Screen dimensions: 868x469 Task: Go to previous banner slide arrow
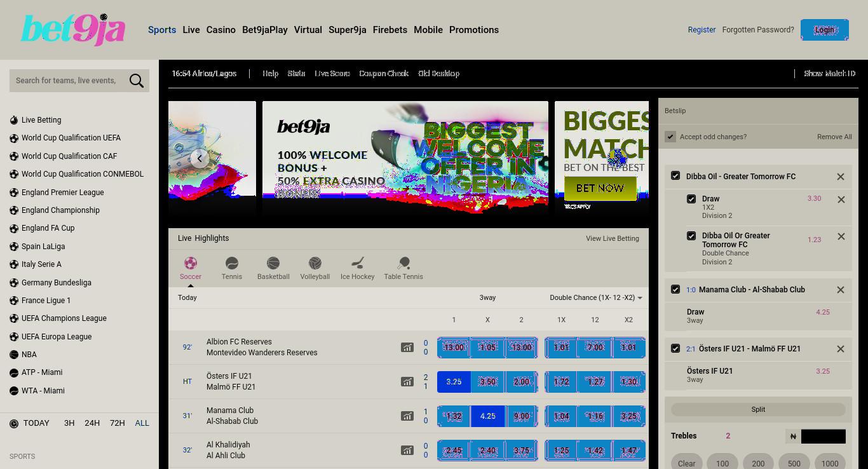click(x=200, y=158)
